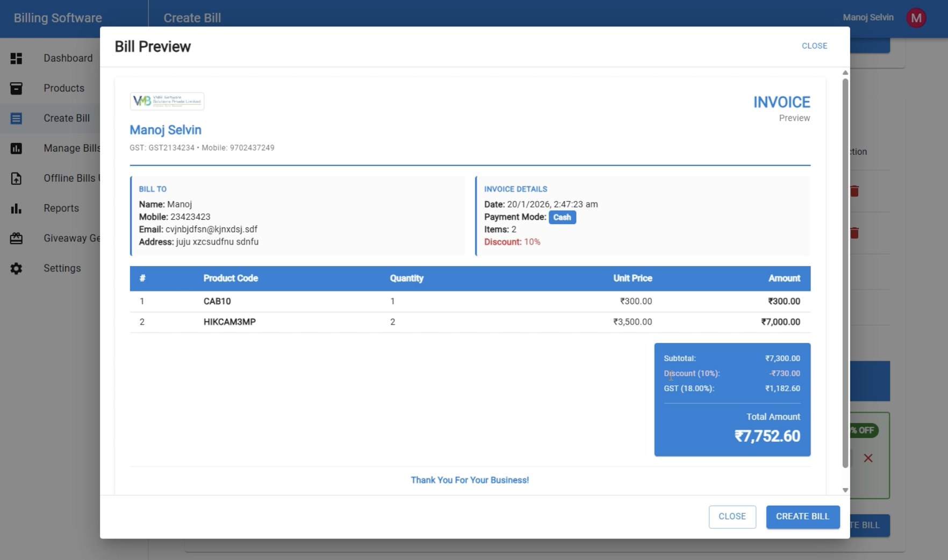Viewport: 948px width, 560px height.
Task: Open Reports via the bar-chart icon
Action: pos(16,208)
